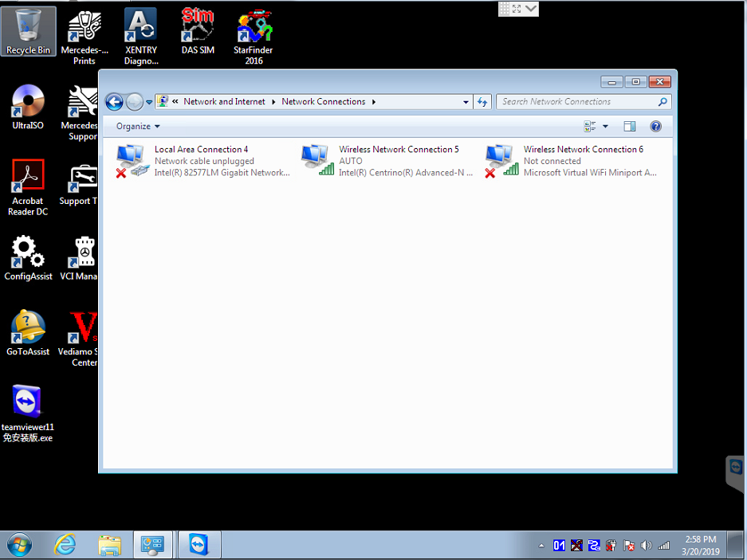Click the search magnifier icon

[662, 102]
